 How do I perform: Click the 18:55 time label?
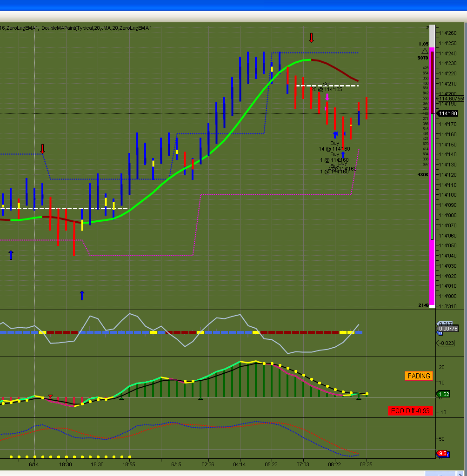128,464
